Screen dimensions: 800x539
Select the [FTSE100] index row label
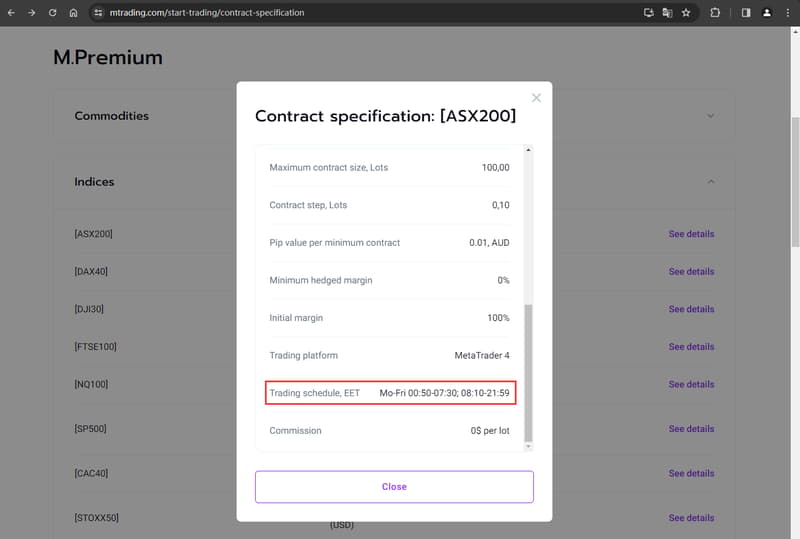click(x=95, y=347)
